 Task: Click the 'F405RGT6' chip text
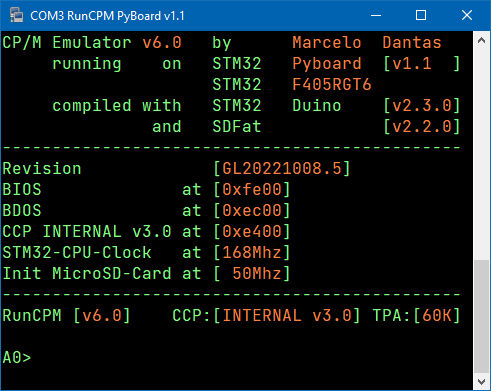(332, 84)
